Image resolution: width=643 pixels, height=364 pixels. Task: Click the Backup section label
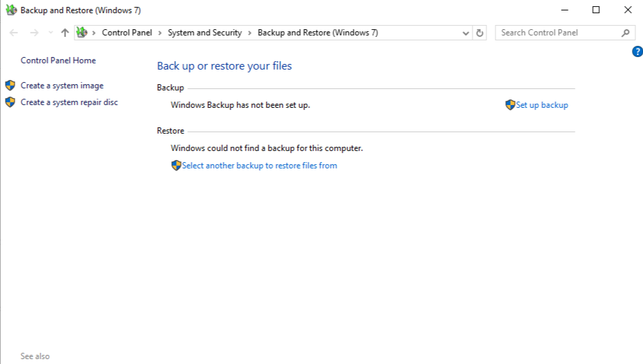[x=170, y=88]
